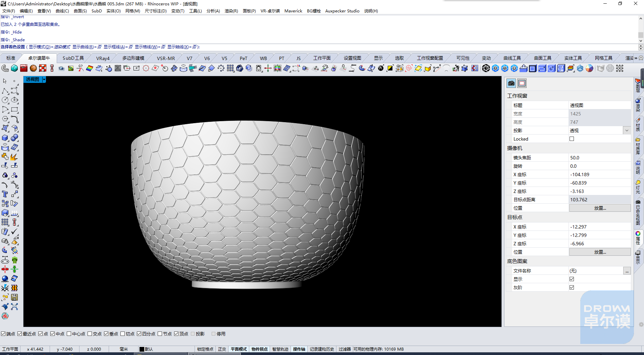Expand the toolbar tabs overflow arrows

636,58
